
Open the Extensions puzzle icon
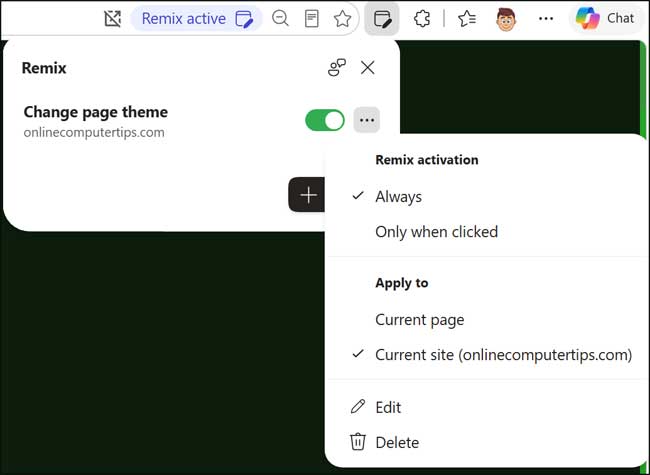422,19
